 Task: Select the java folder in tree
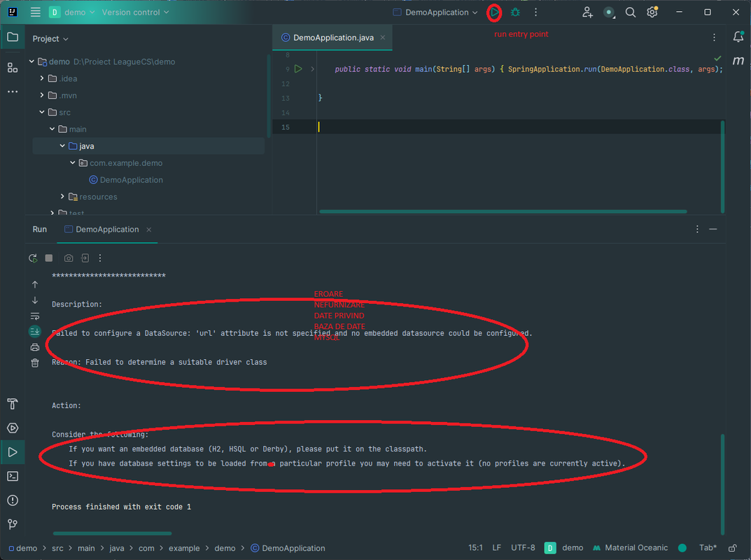[148, 146]
